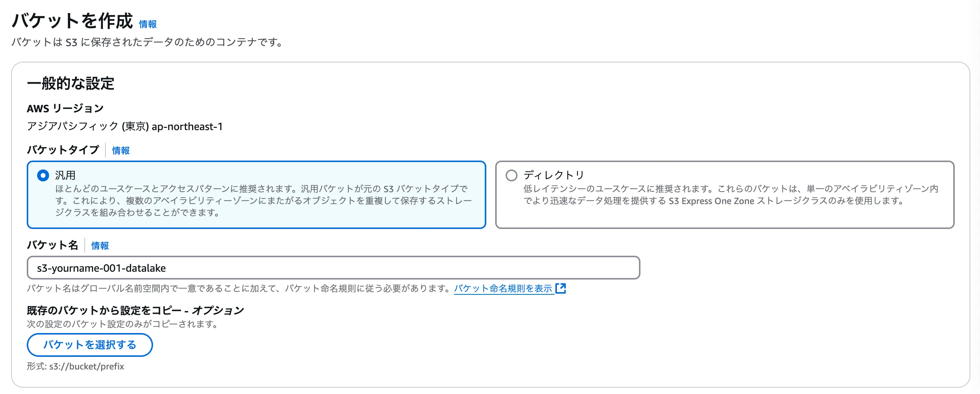Image resolution: width=980 pixels, height=394 pixels.
Task: Click the 既存のバケットから設定をコピー heading
Action: (x=135, y=311)
